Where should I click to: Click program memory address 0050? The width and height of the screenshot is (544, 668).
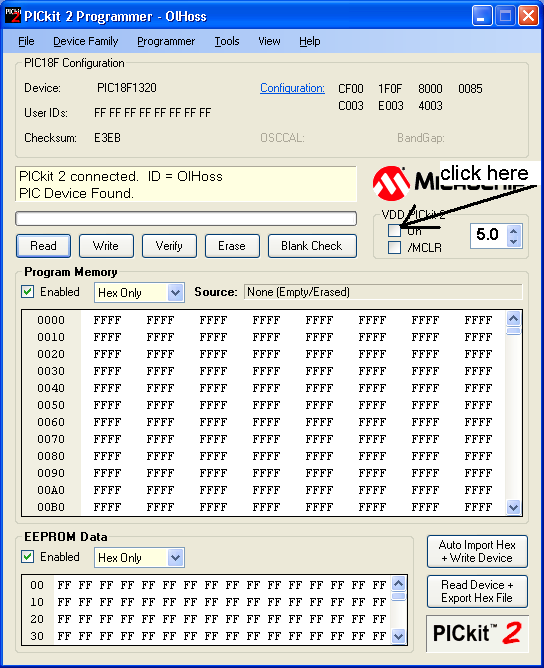coord(51,405)
